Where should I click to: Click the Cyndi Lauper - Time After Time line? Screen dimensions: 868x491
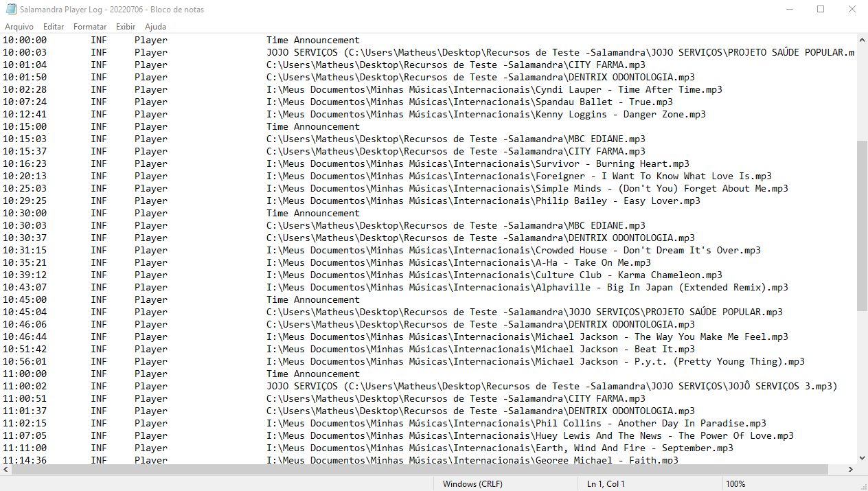[363, 90]
